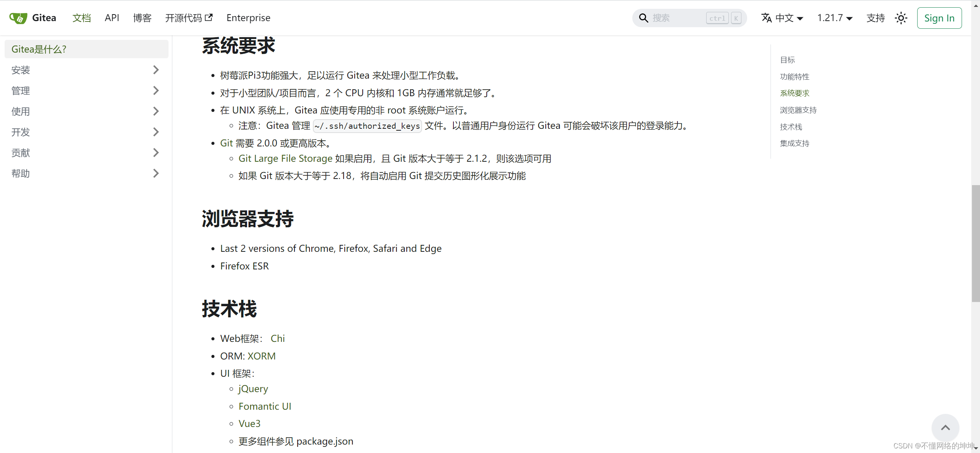Click the Gitea logo icon
Screen dimensions: 980x453
pos(18,18)
